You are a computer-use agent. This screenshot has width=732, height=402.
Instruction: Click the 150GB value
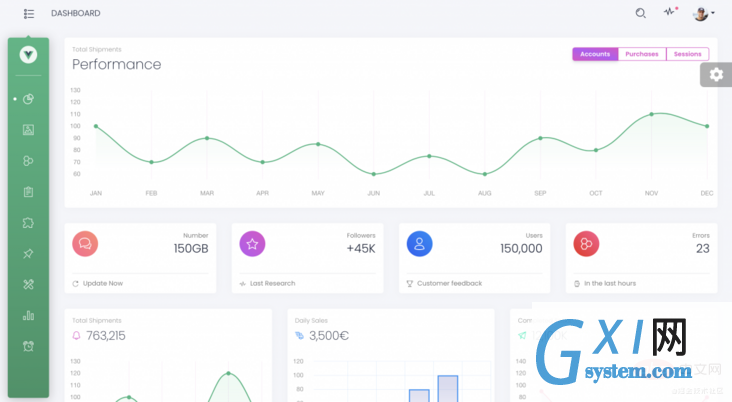tap(191, 248)
